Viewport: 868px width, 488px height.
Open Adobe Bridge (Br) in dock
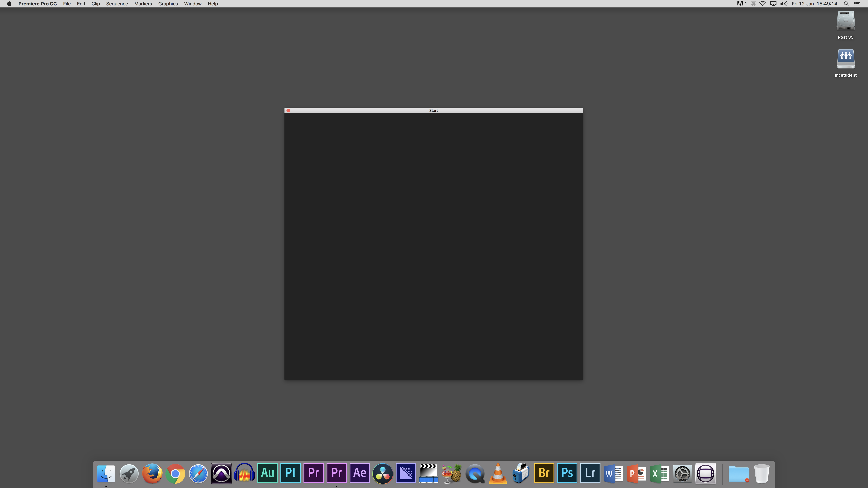click(544, 473)
